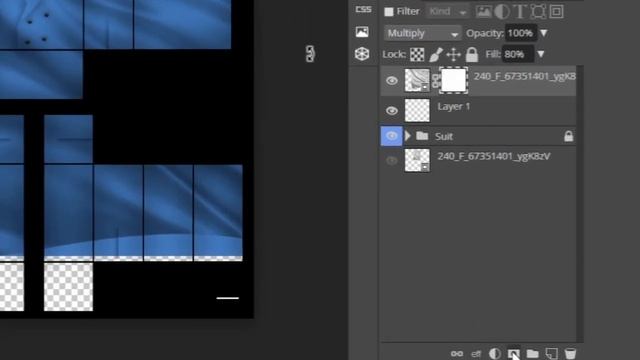This screenshot has width=640, height=360.
Task: Add raster mask icon at bottom
Action: point(513,353)
